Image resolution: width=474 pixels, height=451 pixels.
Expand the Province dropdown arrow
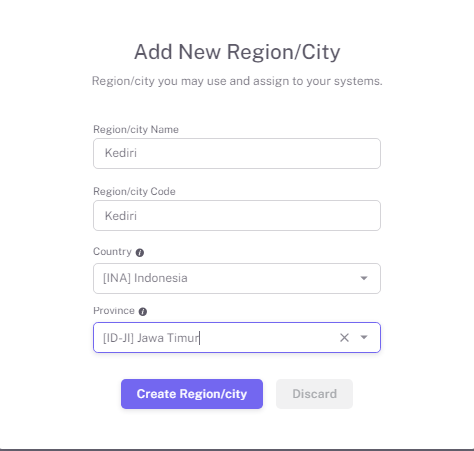click(364, 337)
